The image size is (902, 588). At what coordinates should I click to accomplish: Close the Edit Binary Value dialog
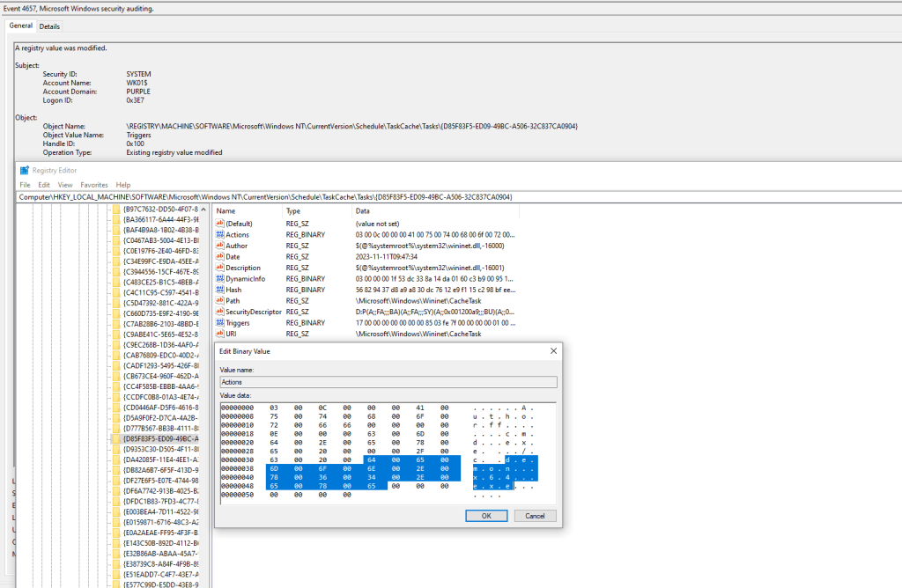552,350
